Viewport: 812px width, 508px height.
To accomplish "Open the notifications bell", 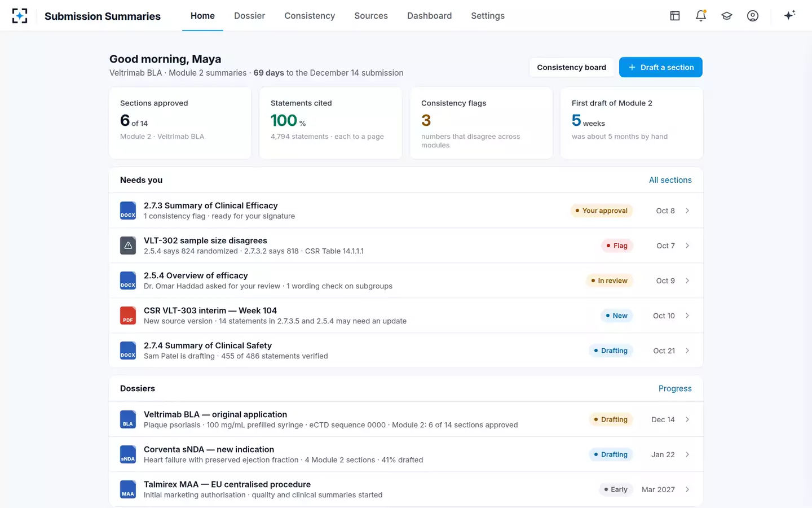I will pyautogui.click(x=701, y=16).
